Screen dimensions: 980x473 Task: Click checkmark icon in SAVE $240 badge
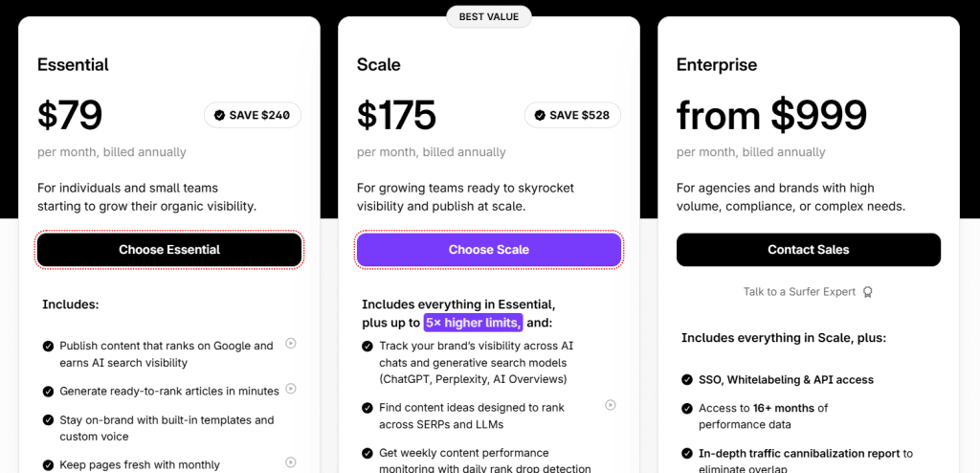[x=219, y=116]
